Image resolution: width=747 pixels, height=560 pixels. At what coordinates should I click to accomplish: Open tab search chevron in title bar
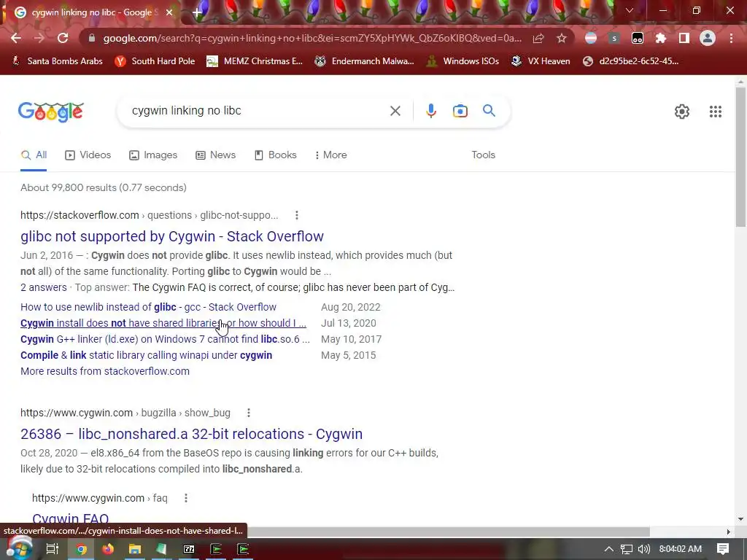tap(630, 10)
